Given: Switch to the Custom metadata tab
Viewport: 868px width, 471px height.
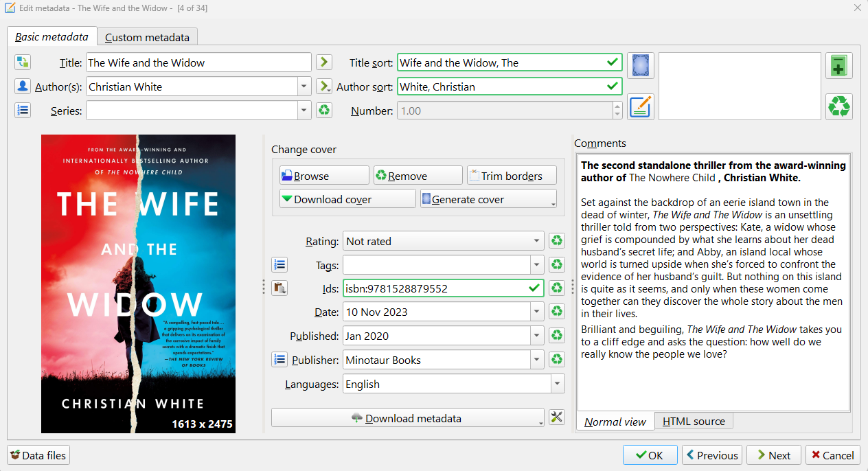Looking at the screenshot, I should (147, 37).
